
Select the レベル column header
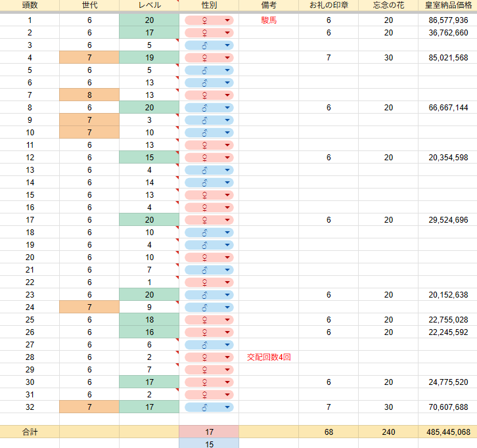(x=149, y=5)
